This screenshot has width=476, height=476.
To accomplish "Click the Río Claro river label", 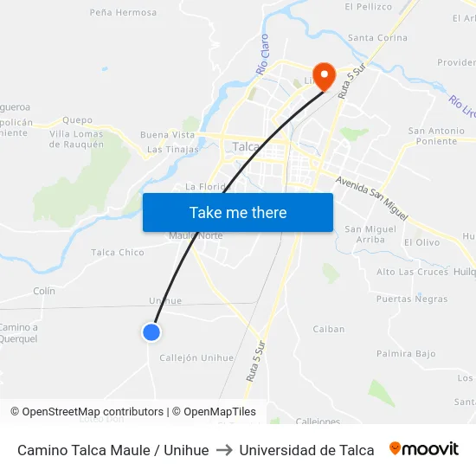I will [x=262, y=55].
